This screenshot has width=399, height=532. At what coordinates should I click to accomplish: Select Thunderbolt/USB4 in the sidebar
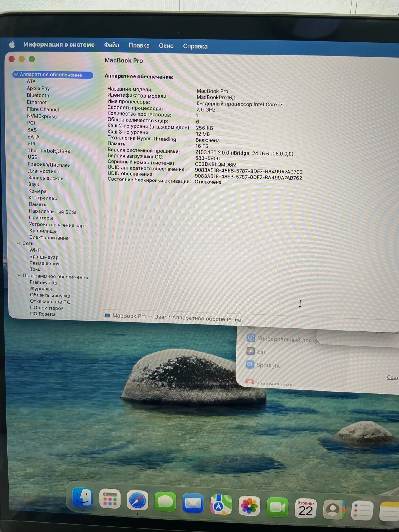click(49, 151)
